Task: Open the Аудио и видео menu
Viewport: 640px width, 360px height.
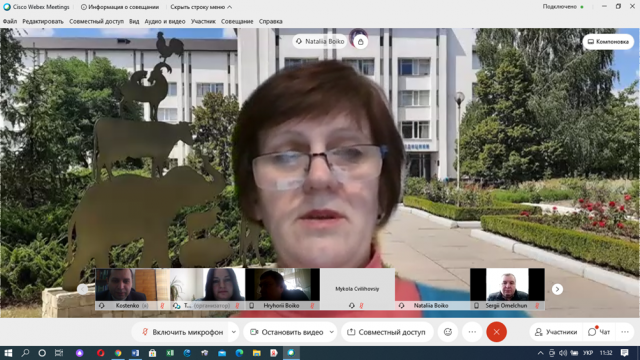Action: coord(165,21)
